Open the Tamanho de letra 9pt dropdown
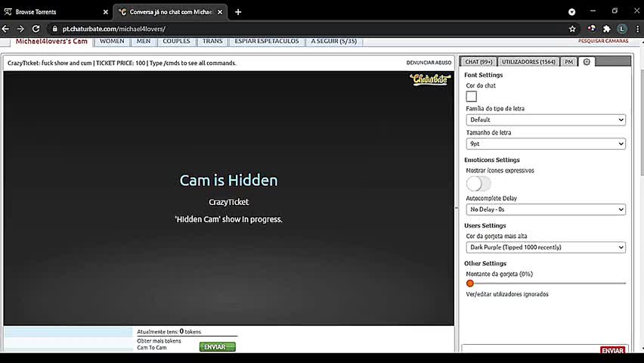This screenshot has height=363, width=644. pyautogui.click(x=546, y=144)
